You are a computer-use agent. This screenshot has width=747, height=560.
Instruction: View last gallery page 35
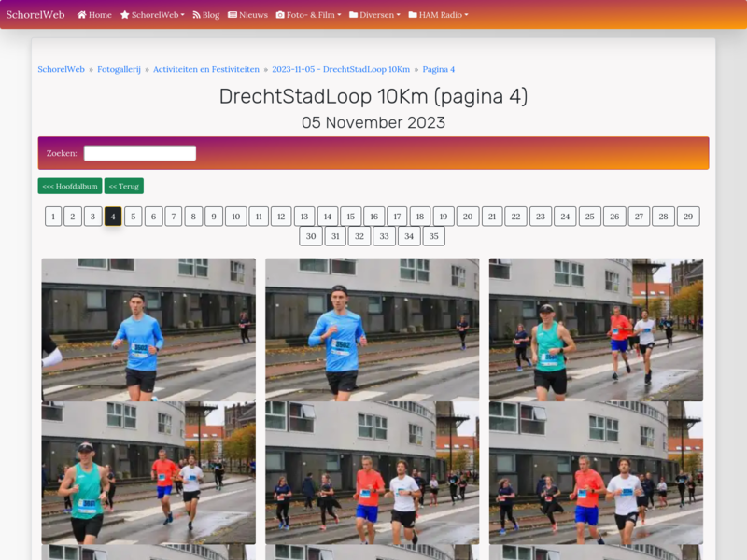[433, 236]
